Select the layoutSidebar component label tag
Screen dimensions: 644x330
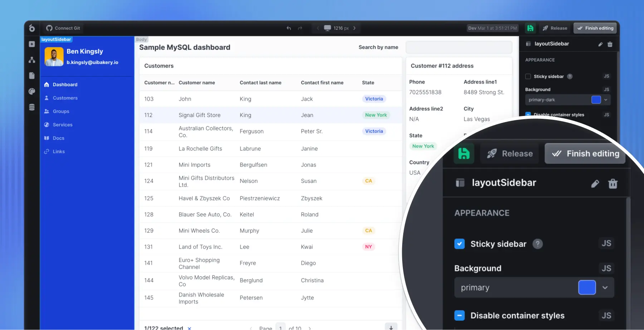56,39
